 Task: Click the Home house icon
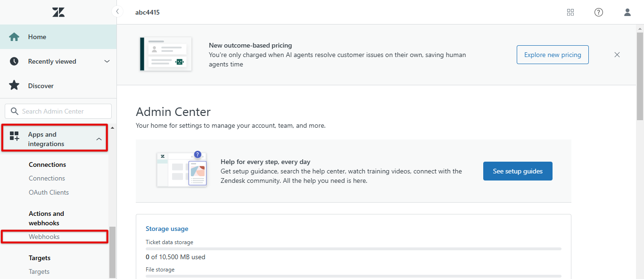(x=15, y=37)
